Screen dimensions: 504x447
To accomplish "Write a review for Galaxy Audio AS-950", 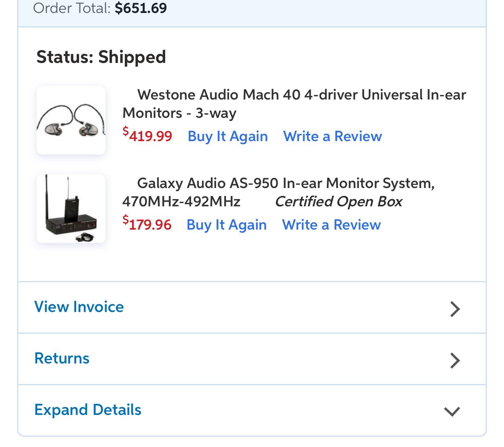I will coord(331,225).
